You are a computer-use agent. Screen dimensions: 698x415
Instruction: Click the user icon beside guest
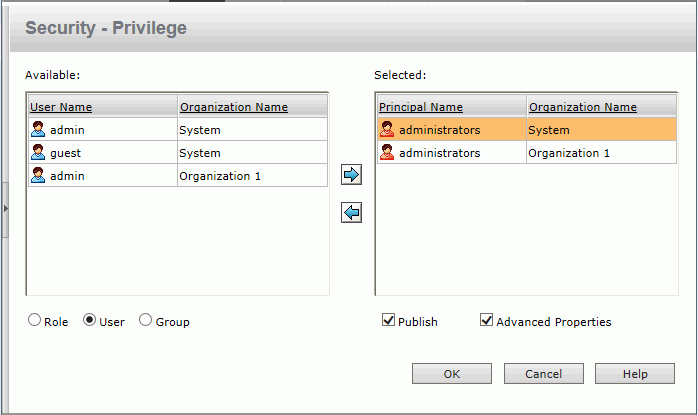[38, 152]
